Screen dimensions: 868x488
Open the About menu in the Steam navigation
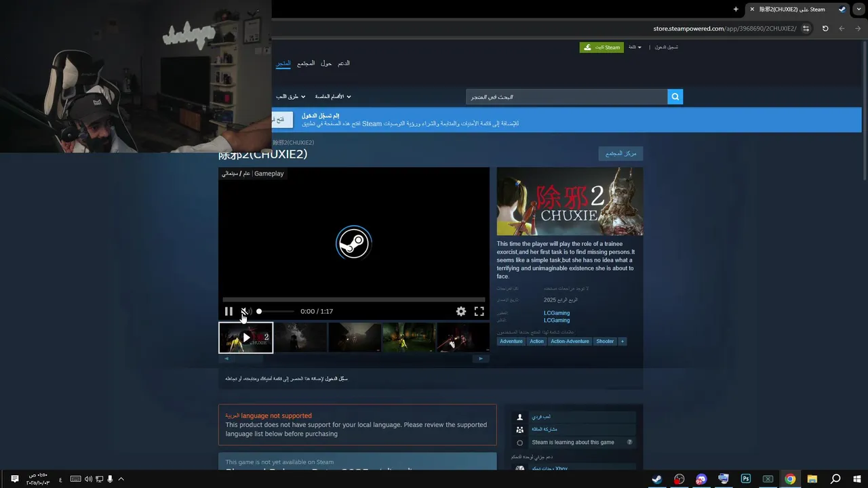tap(326, 63)
